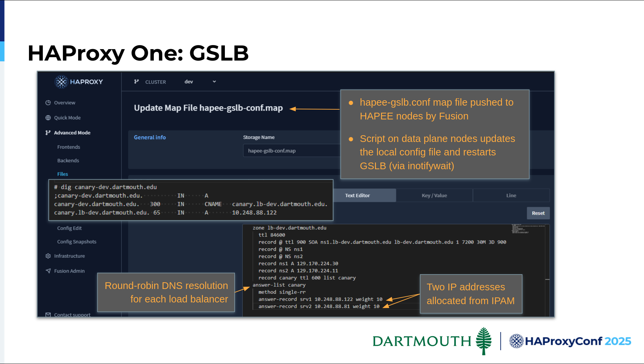Click the Storage Name input field

[292, 151]
